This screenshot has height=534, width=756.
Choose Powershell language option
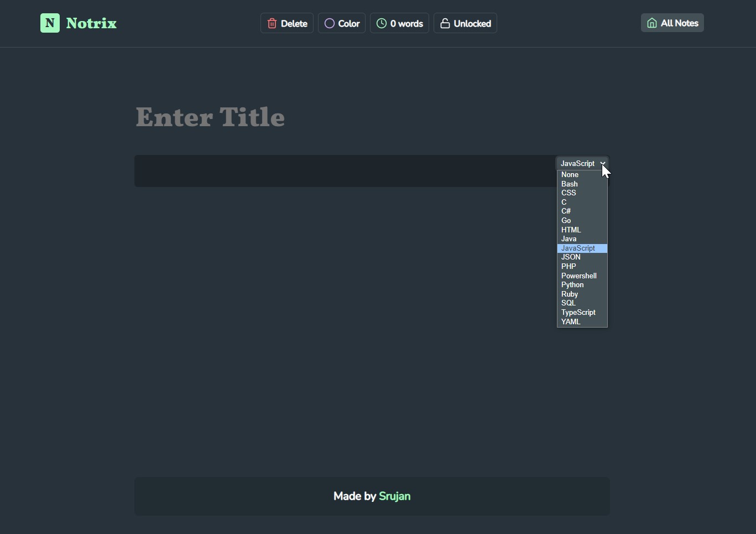point(582,276)
